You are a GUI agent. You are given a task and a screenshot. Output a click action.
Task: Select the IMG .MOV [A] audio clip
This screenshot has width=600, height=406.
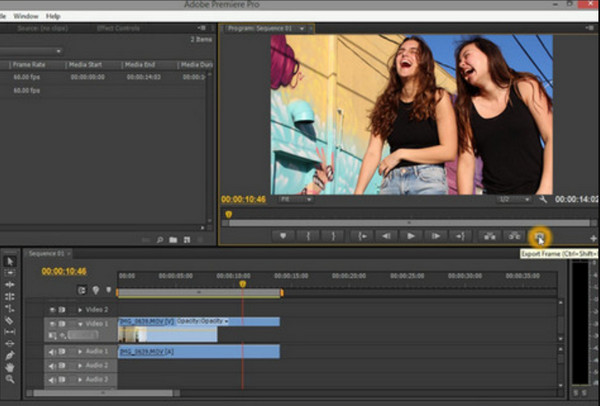199,352
